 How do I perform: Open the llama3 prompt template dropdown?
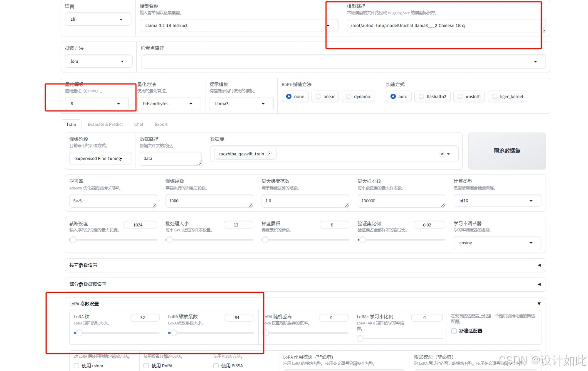pos(241,103)
